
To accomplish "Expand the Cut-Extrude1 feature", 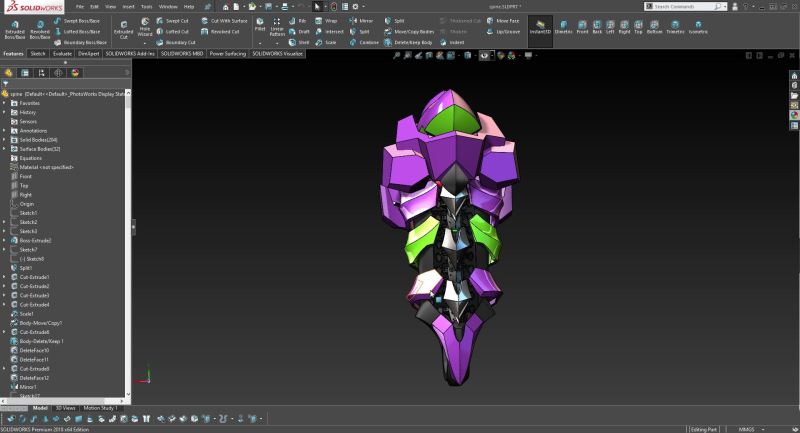I will (x=4, y=277).
